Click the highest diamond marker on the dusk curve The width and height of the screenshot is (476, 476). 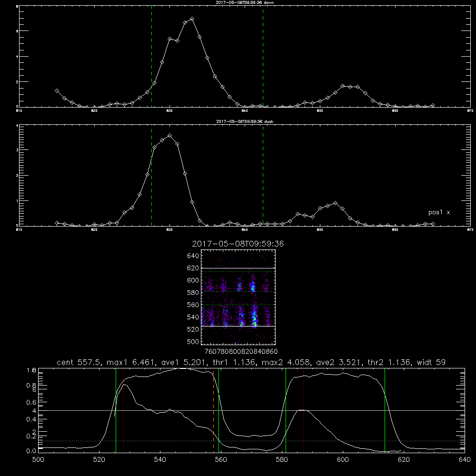(x=170, y=135)
